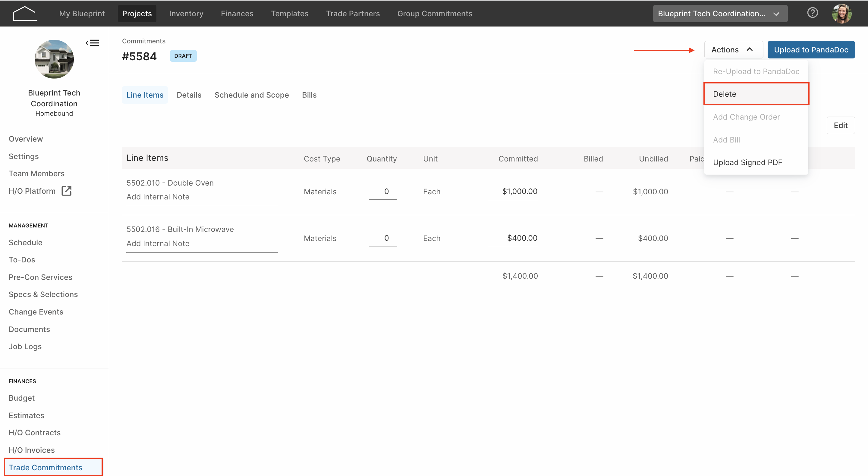The width and height of the screenshot is (868, 476).
Task: Open Inventory in the top navigation
Action: pyautogui.click(x=186, y=14)
